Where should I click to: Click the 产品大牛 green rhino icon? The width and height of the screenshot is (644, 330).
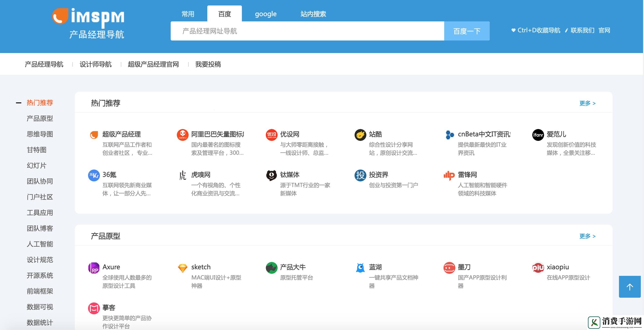click(271, 268)
